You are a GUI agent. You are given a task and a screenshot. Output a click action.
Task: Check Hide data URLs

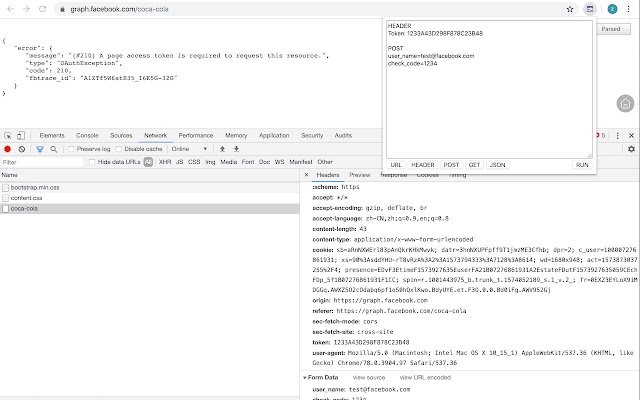[92, 162]
